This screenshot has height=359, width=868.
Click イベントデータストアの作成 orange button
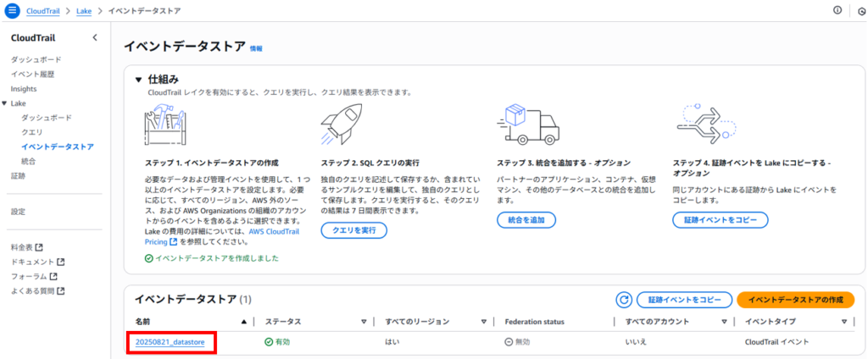[795, 300]
